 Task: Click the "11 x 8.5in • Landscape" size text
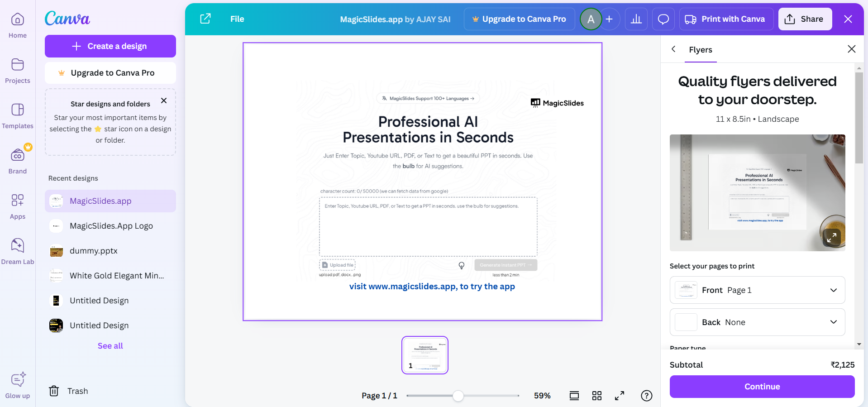tap(758, 119)
